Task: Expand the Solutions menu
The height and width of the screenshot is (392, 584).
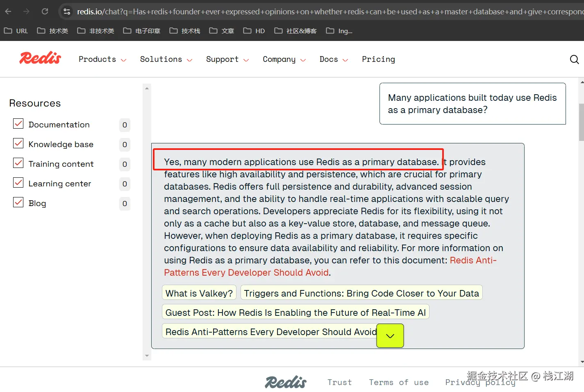Action: pyautogui.click(x=166, y=59)
